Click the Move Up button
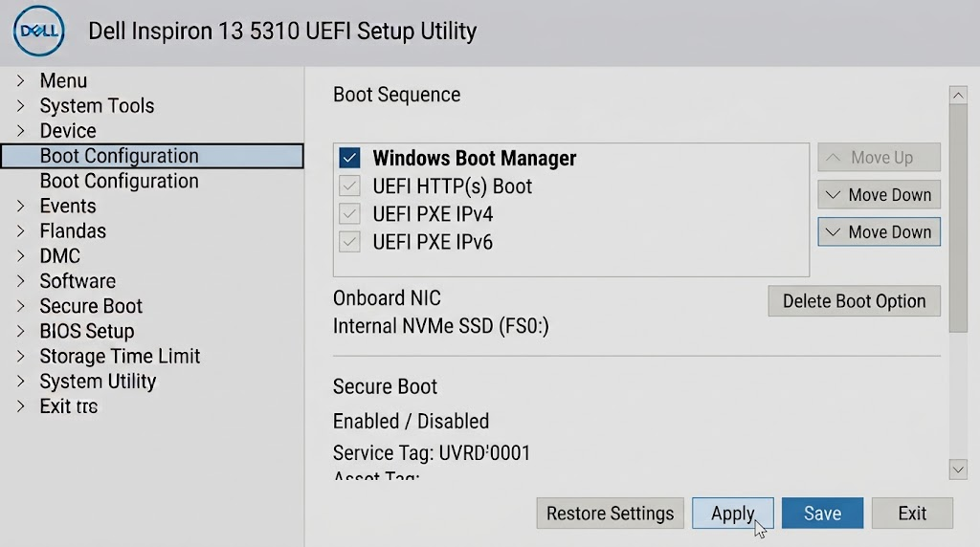 [x=879, y=158]
